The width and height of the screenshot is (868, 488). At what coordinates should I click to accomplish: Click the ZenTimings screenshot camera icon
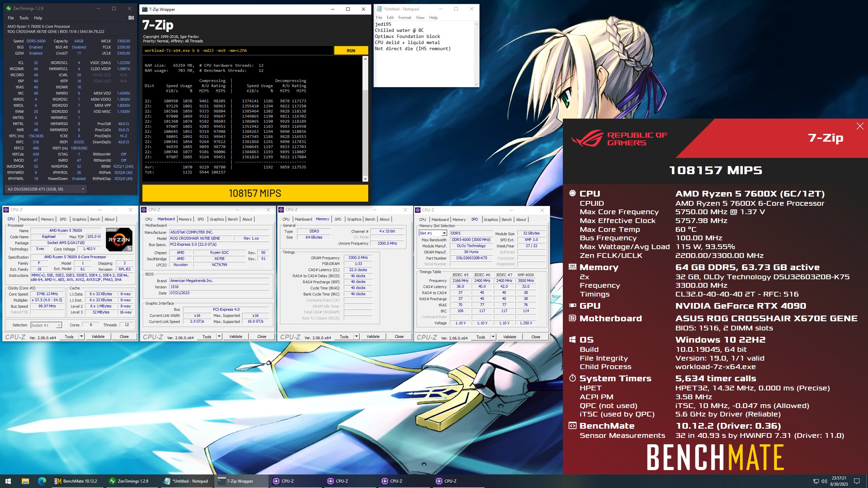131,18
